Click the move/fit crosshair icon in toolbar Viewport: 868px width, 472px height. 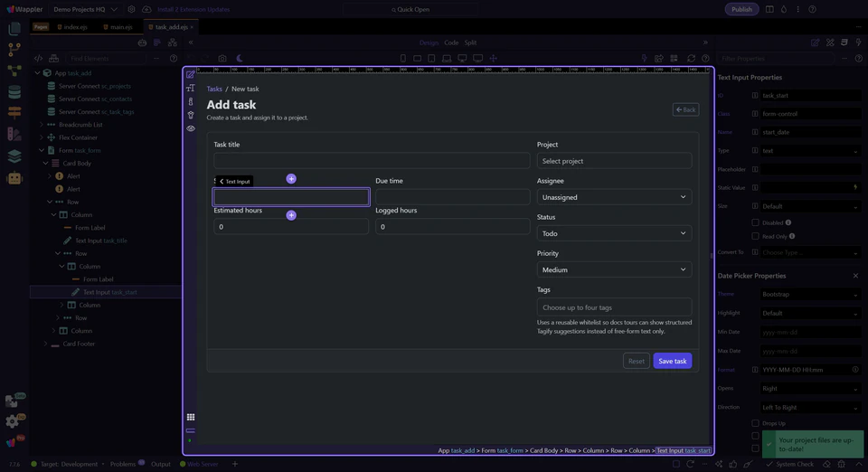[x=494, y=58]
